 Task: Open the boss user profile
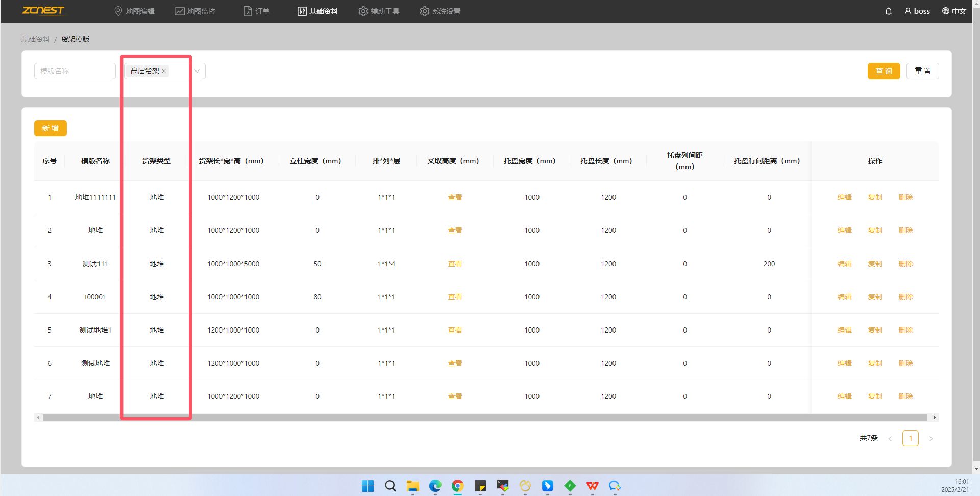tap(917, 11)
